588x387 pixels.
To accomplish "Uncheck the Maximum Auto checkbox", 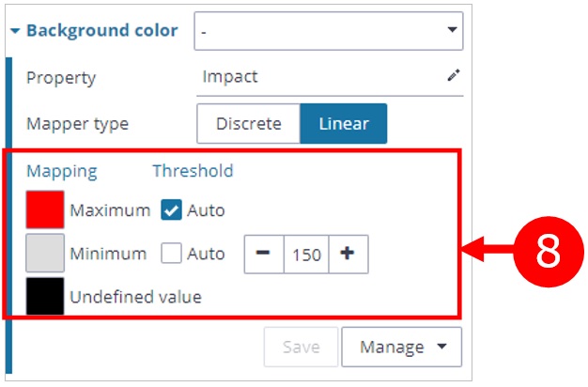I will click(x=171, y=210).
